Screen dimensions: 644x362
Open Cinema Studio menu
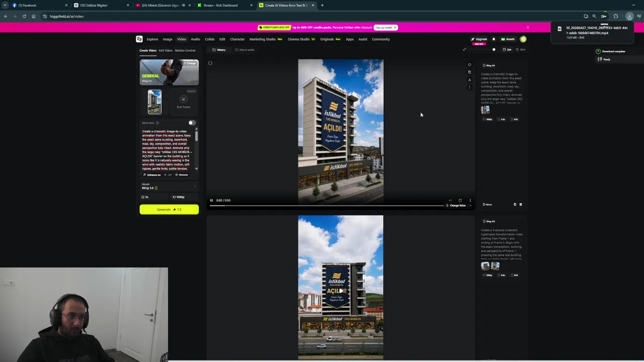pyautogui.click(x=301, y=39)
